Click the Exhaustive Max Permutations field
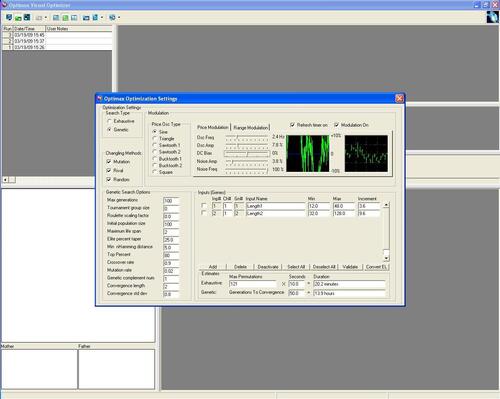Image resolution: width=500 pixels, height=399 pixels. [x=253, y=284]
